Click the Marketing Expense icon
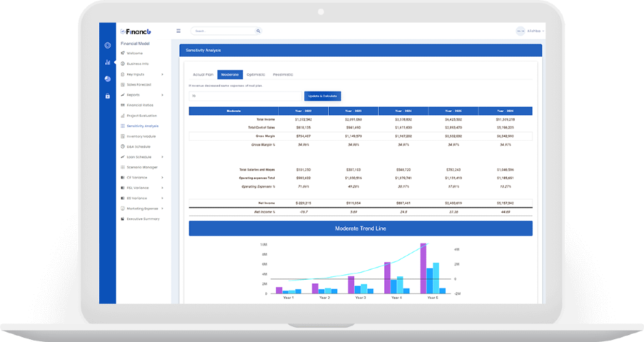644x342 pixels. [x=122, y=209]
